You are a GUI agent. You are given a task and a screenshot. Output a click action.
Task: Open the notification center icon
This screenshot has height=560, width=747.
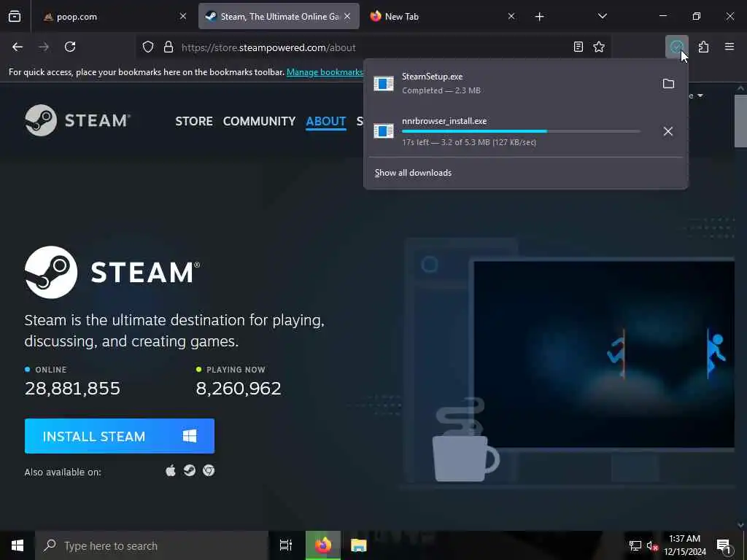724,545
